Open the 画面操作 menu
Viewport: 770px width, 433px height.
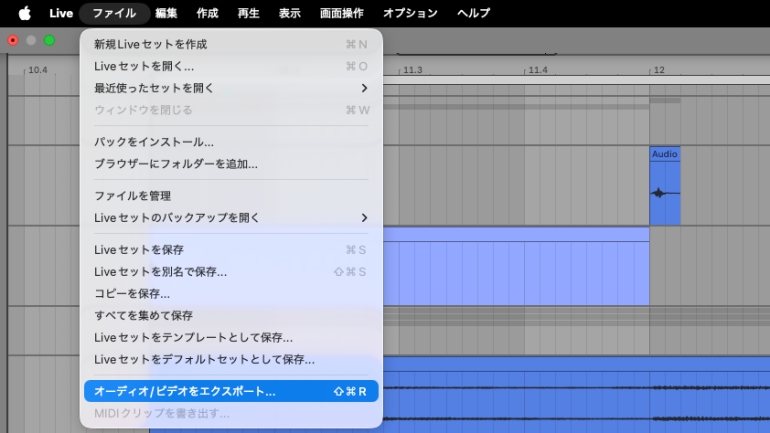click(342, 13)
